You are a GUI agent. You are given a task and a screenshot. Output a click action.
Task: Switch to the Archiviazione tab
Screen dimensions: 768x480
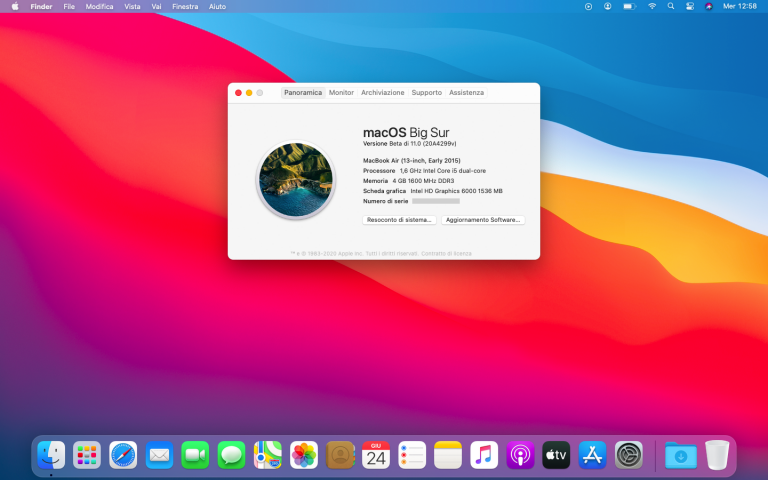(383, 93)
